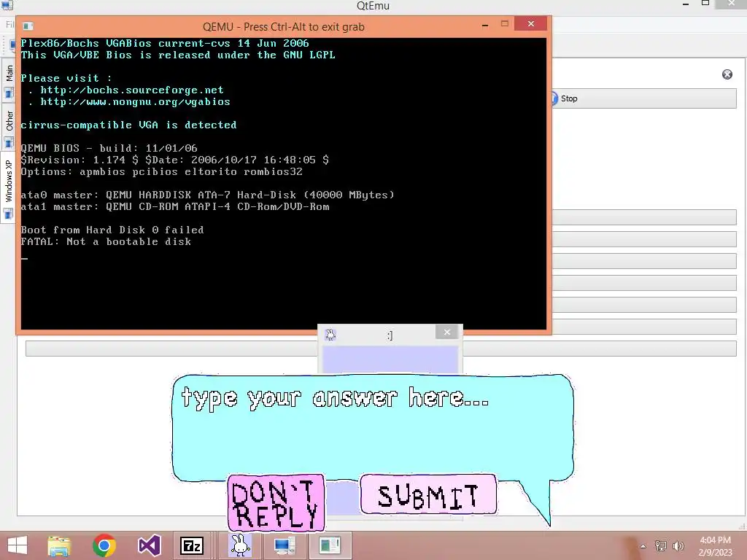Close the QEMU window
The image size is (747, 560).
click(x=531, y=24)
